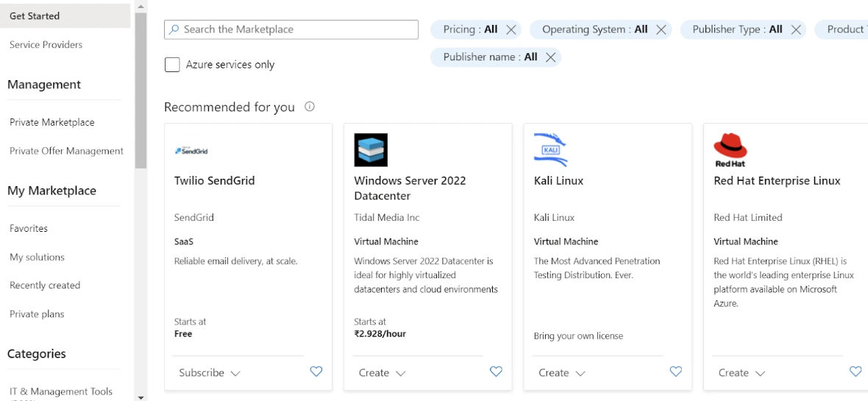Click the Red Hat logo icon
This screenshot has height=401, width=868.
(730, 150)
